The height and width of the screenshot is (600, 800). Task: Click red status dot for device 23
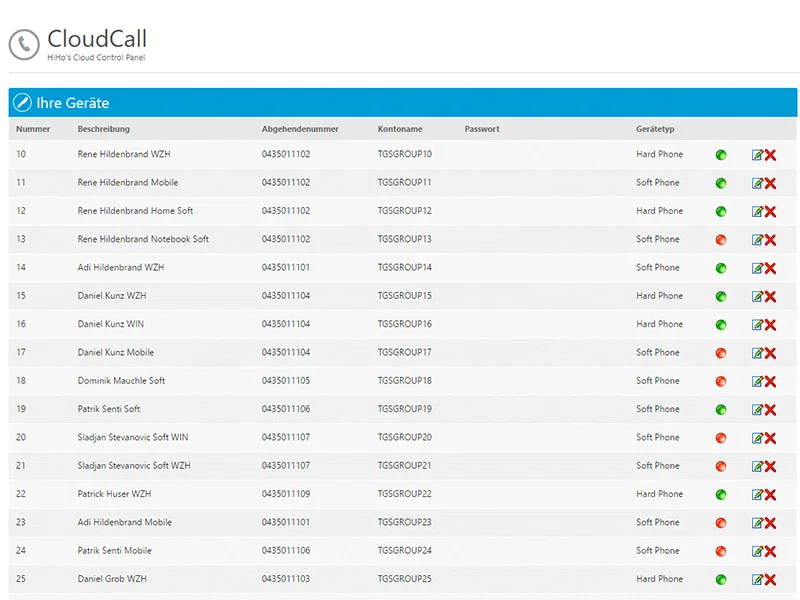(721, 523)
